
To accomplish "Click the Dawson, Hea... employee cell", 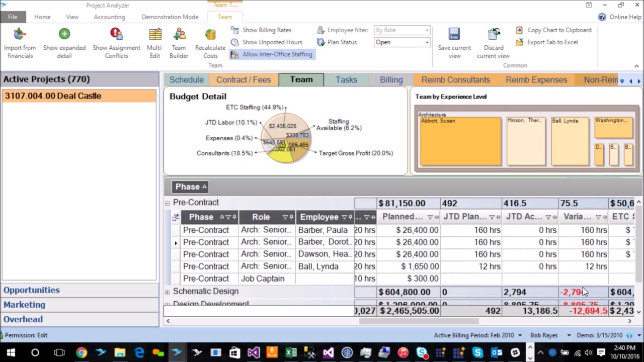I will [325, 254].
